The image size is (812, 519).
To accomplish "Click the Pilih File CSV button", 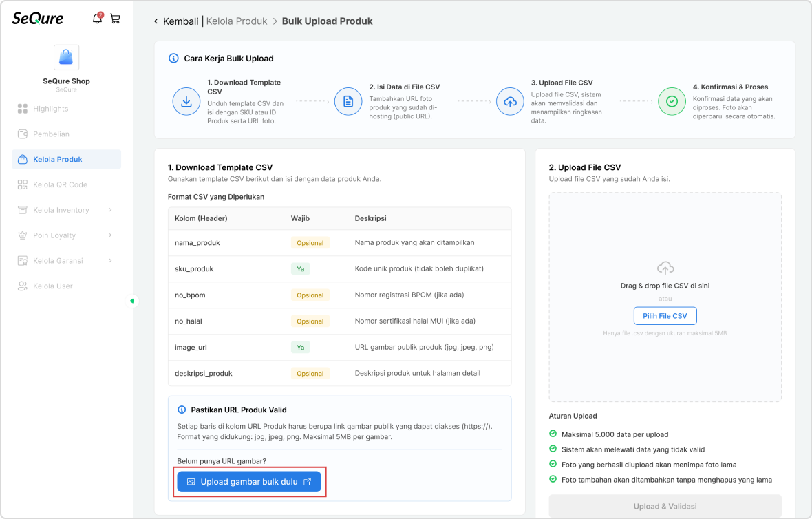I will (665, 316).
